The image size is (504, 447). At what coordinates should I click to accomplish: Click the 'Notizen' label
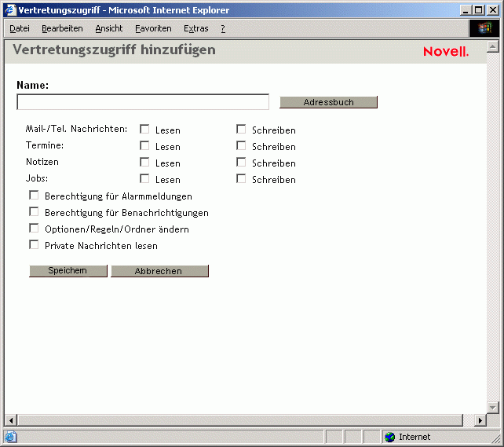42,162
